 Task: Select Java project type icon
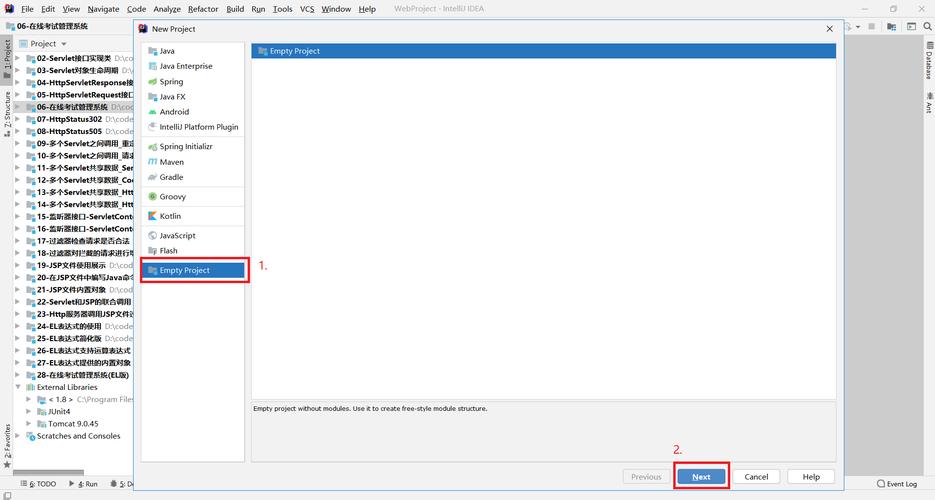coord(153,51)
